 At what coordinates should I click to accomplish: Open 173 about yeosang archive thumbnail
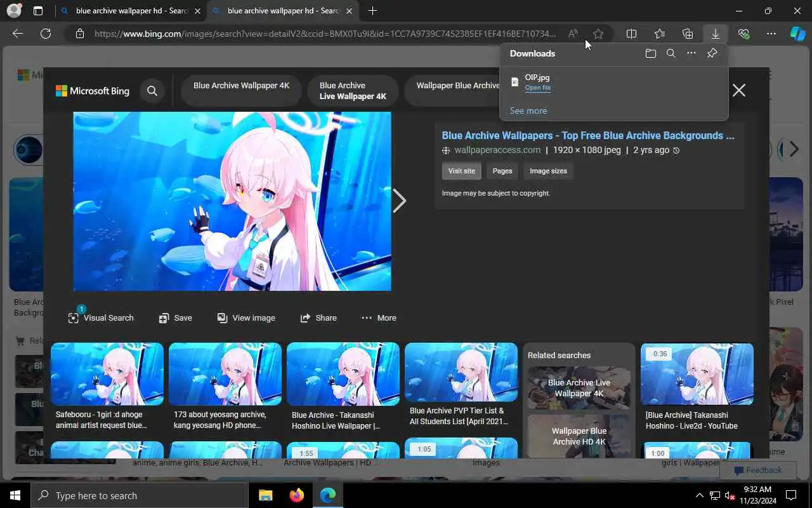click(225, 374)
